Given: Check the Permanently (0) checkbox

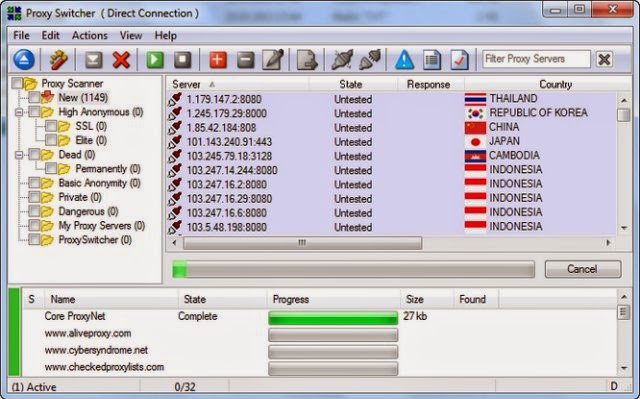Looking at the screenshot, I should point(51,168).
